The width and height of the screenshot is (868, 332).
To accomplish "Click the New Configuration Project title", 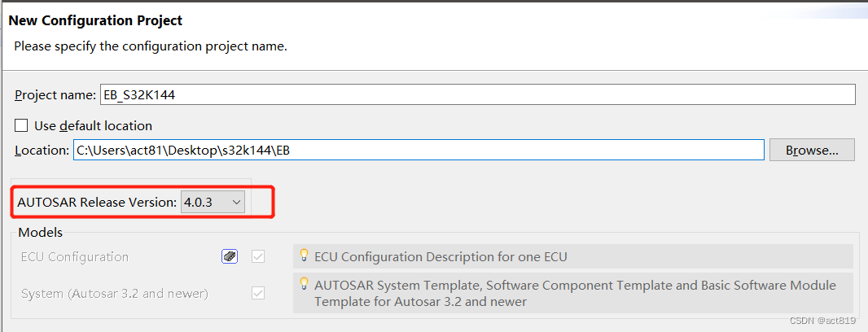I will [x=95, y=20].
